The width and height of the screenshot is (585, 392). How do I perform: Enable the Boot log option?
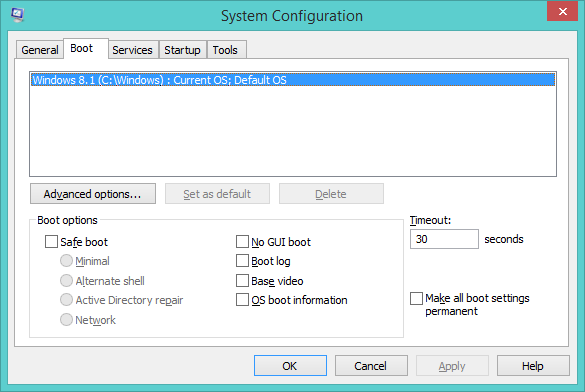tap(243, 261)
